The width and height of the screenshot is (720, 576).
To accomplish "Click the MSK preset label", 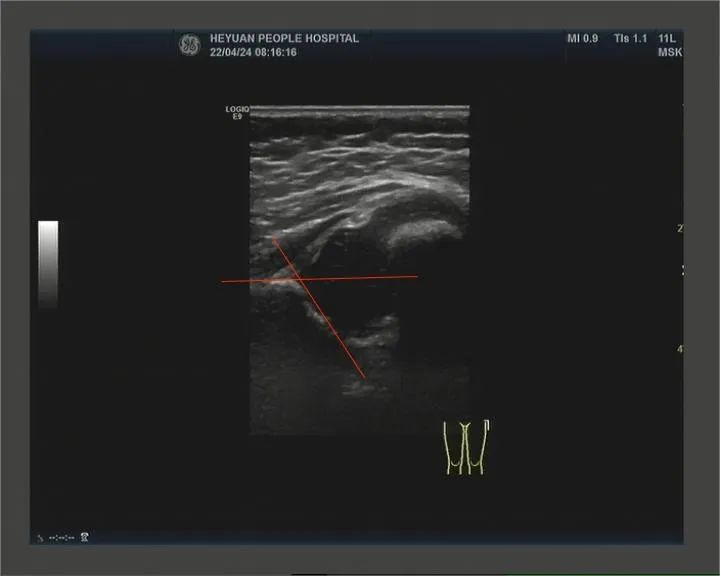I will [669, 52].
